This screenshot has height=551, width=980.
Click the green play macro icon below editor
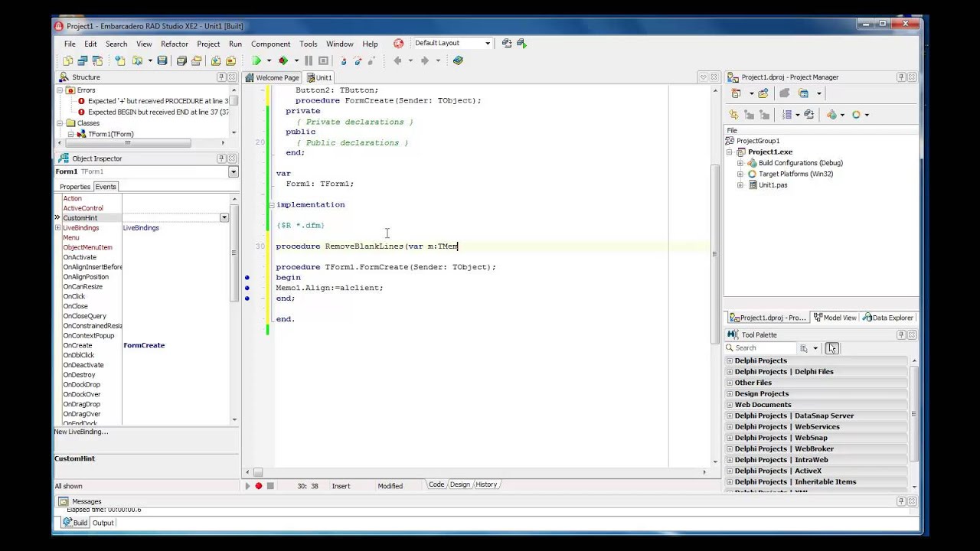247,486
